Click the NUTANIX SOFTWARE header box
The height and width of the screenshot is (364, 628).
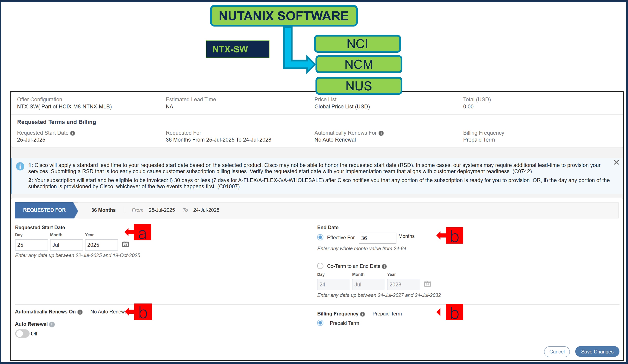click(x=284, y=16)
